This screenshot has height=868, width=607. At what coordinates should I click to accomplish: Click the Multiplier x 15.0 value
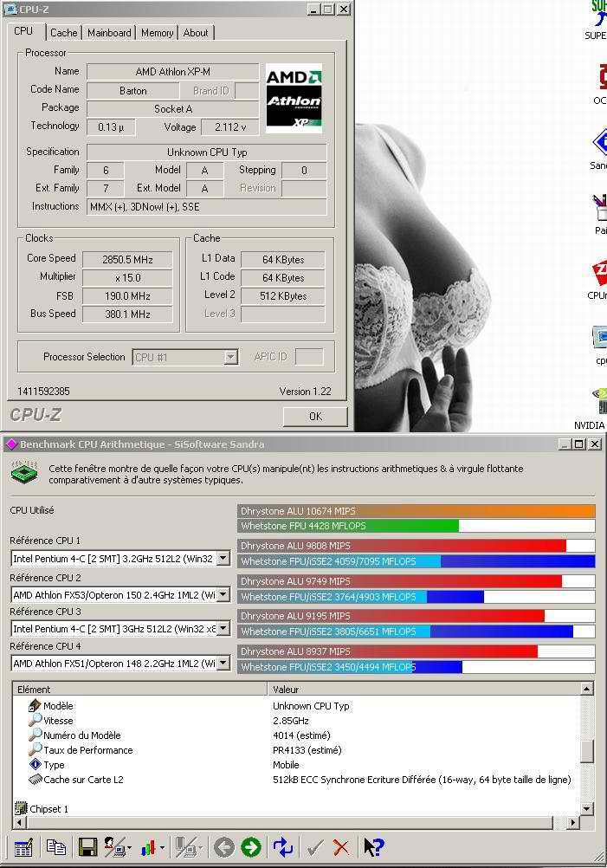point(127,277)
